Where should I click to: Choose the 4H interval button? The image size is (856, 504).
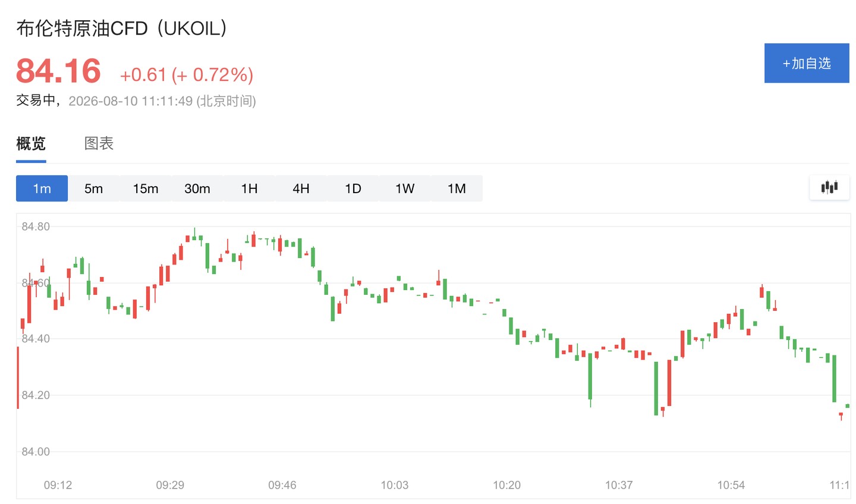pos(301,188)
